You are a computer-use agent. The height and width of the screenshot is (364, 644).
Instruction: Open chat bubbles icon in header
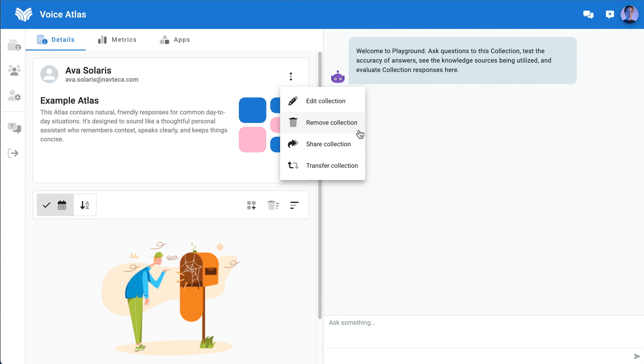[588, 15]
